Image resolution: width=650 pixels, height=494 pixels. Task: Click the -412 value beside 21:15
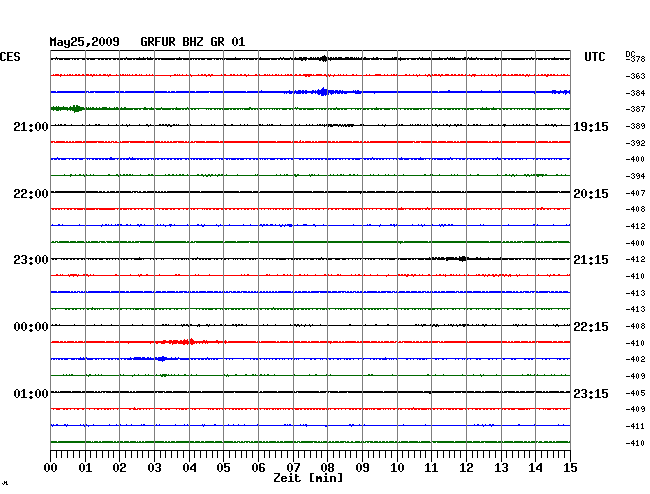[635, 259]
